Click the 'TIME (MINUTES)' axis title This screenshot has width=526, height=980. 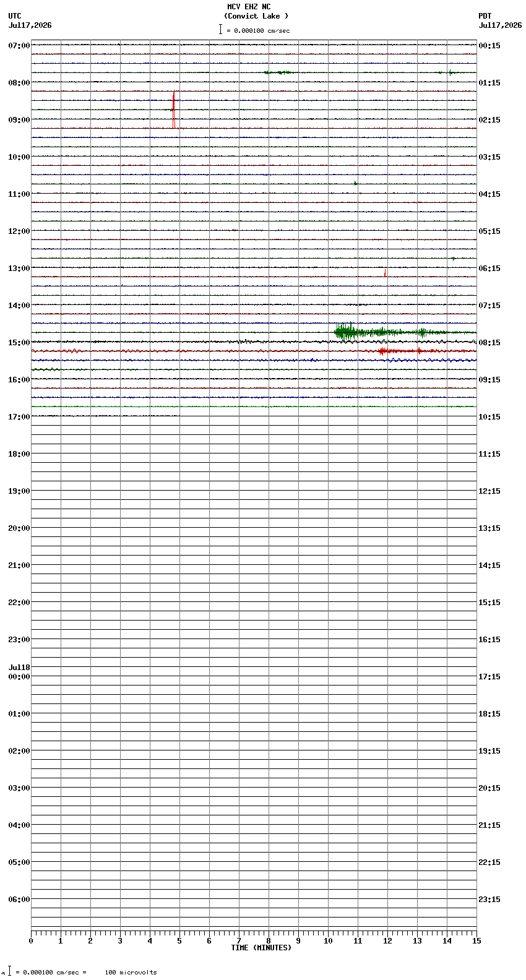click(261, 948)
